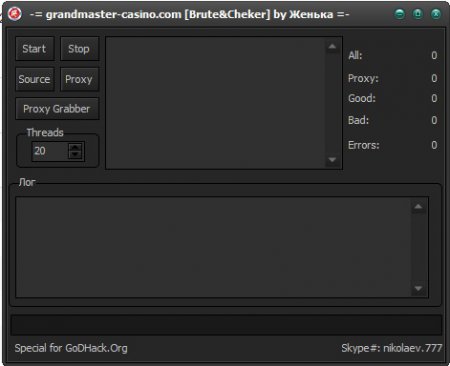Open the Proxy Grabber button
Viewport: 450px width, 366px height.
click(57, 109)
